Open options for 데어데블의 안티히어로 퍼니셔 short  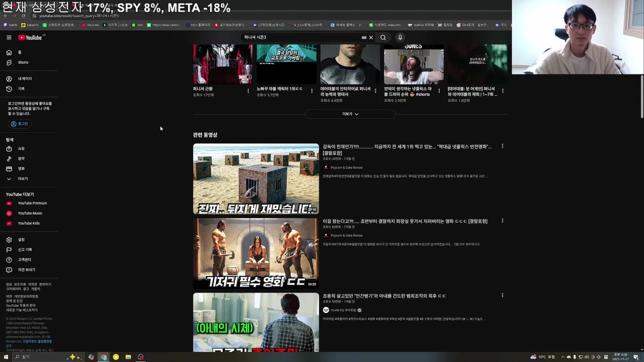tap(375, 91)
